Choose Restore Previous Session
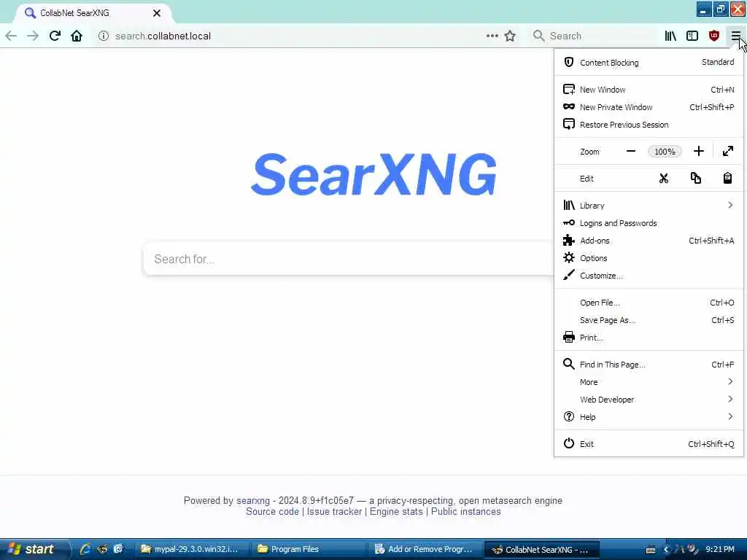Image resolution: width=747 pixels, height=560 pixels. [649, 125]
